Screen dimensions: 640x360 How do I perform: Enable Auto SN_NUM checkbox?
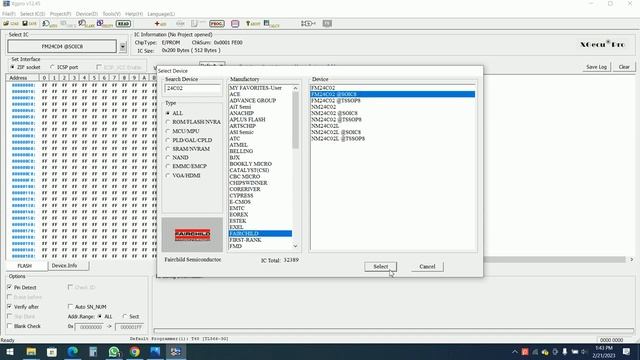pos(70,307)
